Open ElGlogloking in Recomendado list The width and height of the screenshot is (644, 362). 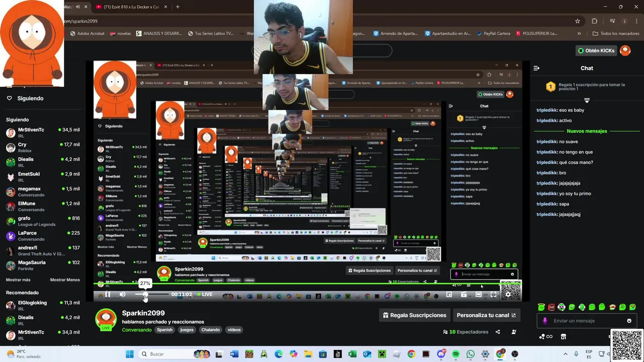click(43, 306)
